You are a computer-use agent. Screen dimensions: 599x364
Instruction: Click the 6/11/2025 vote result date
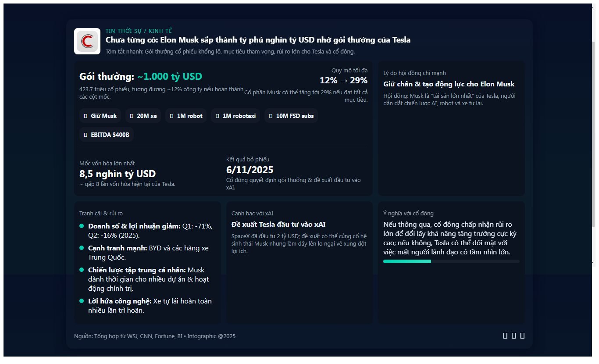(250, 170)
